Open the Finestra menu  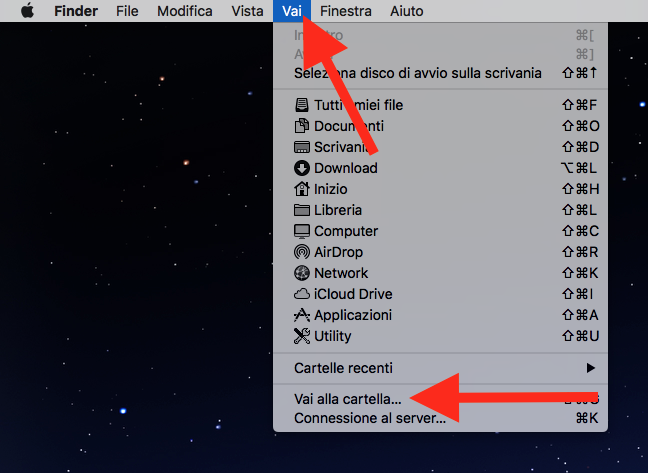(x=345, y=11)
